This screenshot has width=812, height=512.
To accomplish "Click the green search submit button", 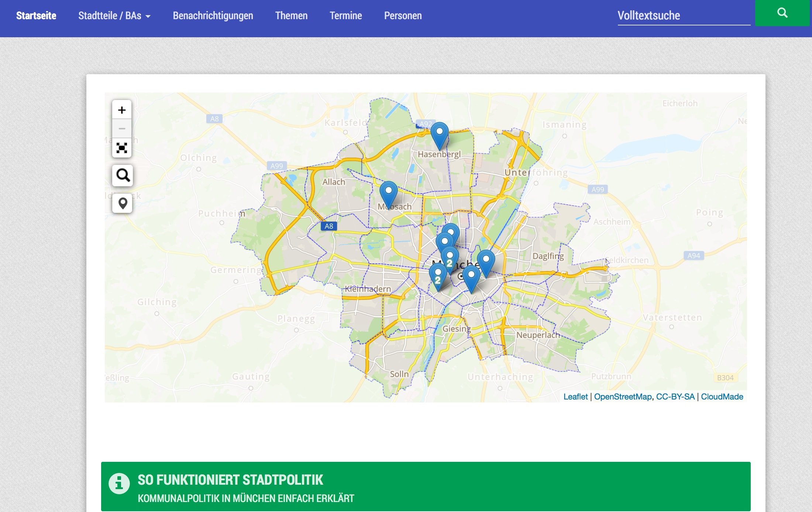I will 782,13.
